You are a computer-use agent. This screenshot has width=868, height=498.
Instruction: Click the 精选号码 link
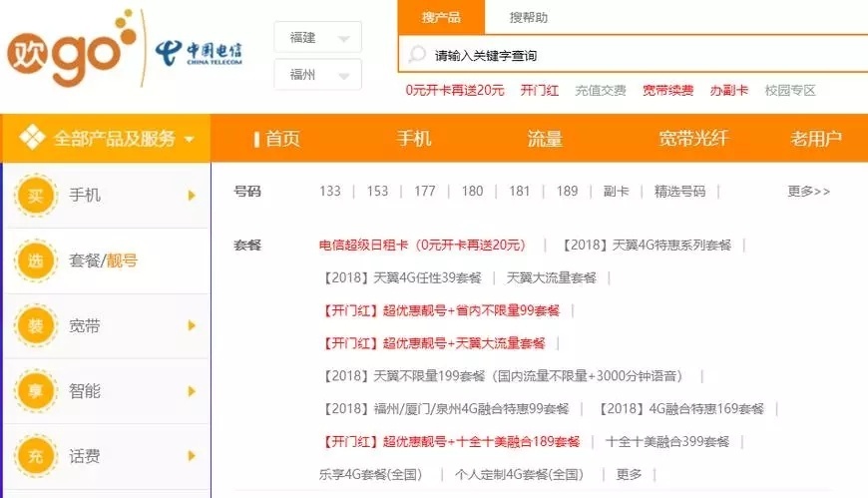(x=679, y=191)
